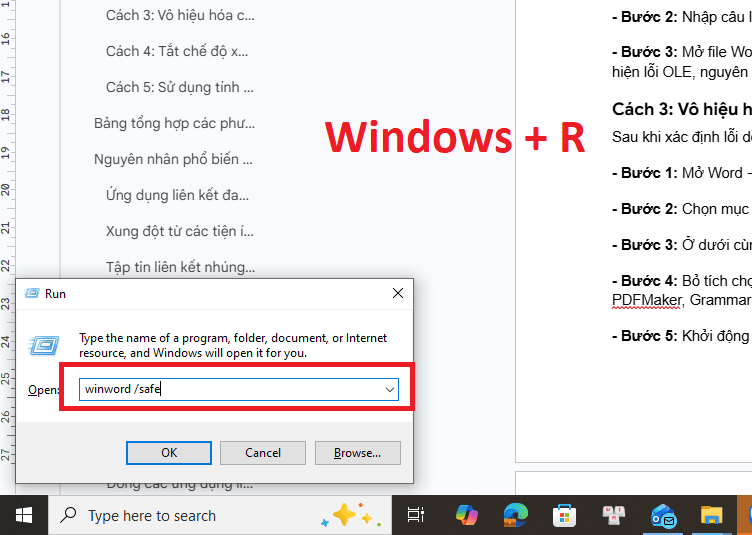The height and width of the screenshot is (535, 752).
Task: Click the underlined word PDFMaker in document
Action: coord(646,301)
